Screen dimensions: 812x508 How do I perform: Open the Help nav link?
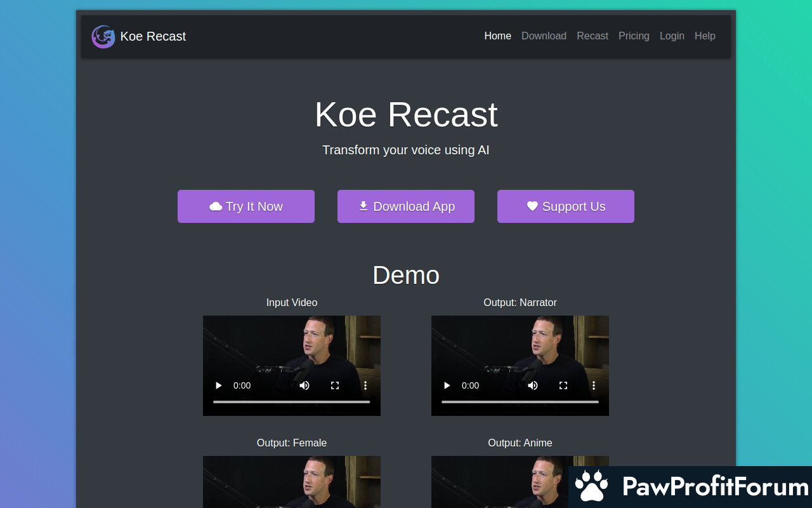(705, 36)
